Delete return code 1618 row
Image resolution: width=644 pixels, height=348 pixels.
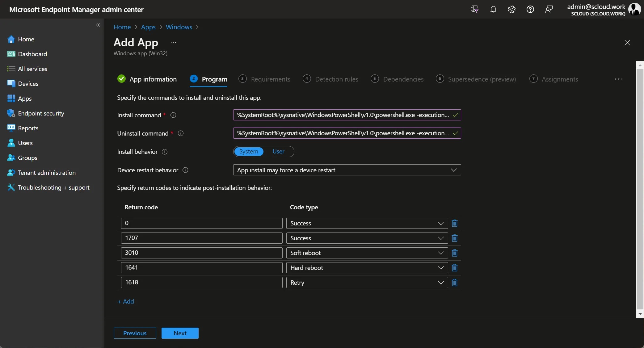455,283
